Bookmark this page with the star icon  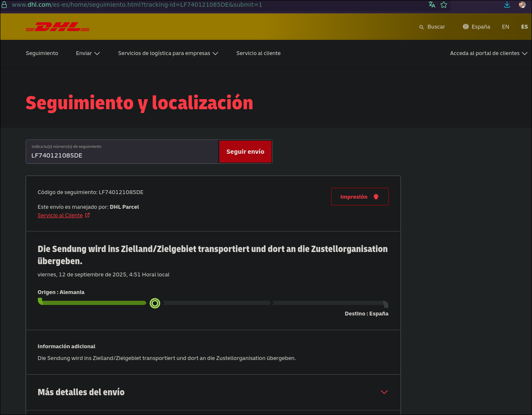(x=444, y=5)
